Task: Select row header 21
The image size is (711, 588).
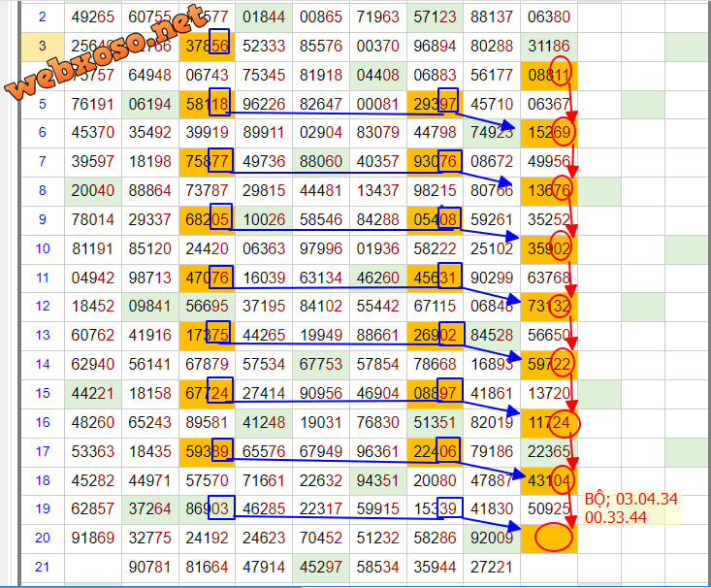Action: 43,567
